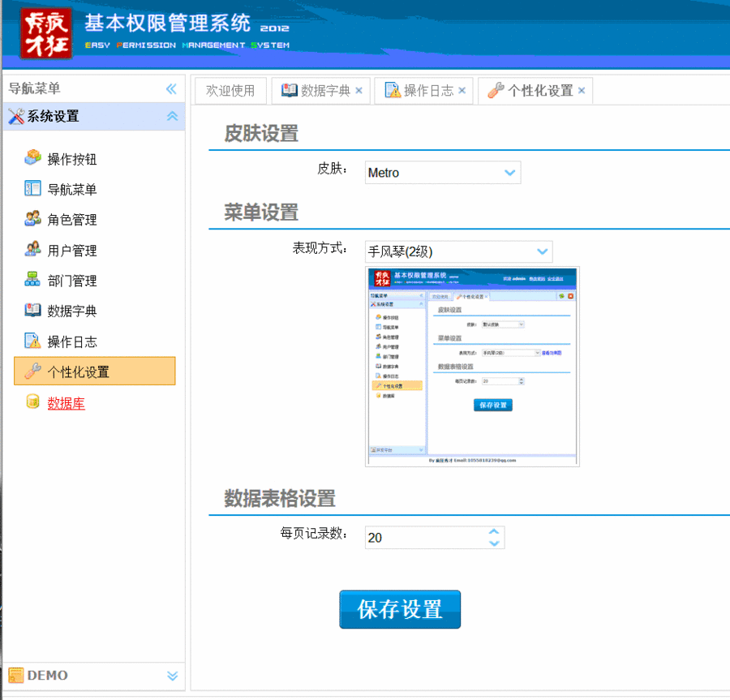Viewport: 730px width, 700px height.
Task: Click the red application logo
Action: 46,33
